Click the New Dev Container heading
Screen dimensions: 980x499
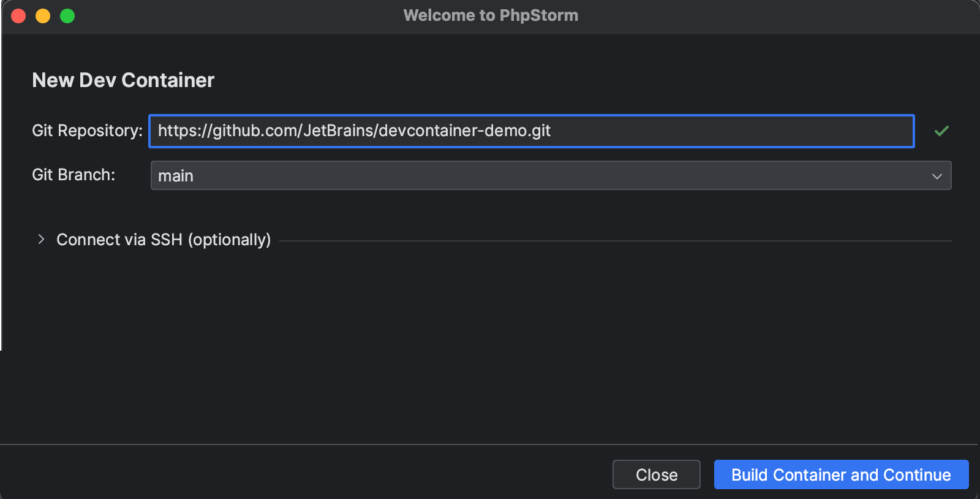tap(123, 80)
